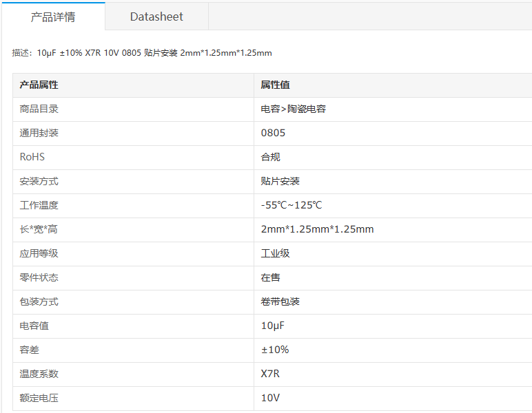Select the 额定电压 label

tap(39, 398)
